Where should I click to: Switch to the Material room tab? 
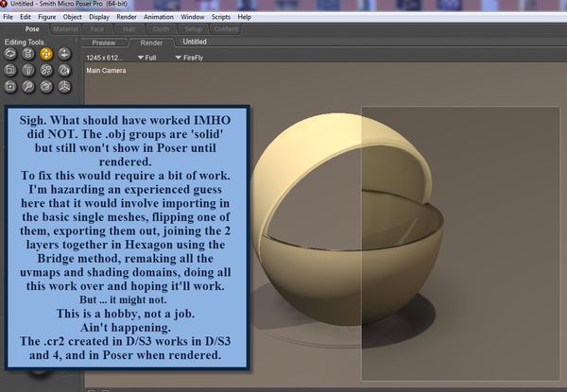click(x=65, y=29)
